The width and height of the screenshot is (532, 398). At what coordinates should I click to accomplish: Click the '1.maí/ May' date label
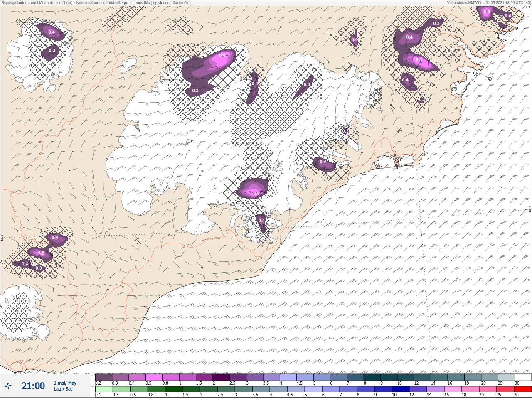pyautogui.click(x=65, y=383)
